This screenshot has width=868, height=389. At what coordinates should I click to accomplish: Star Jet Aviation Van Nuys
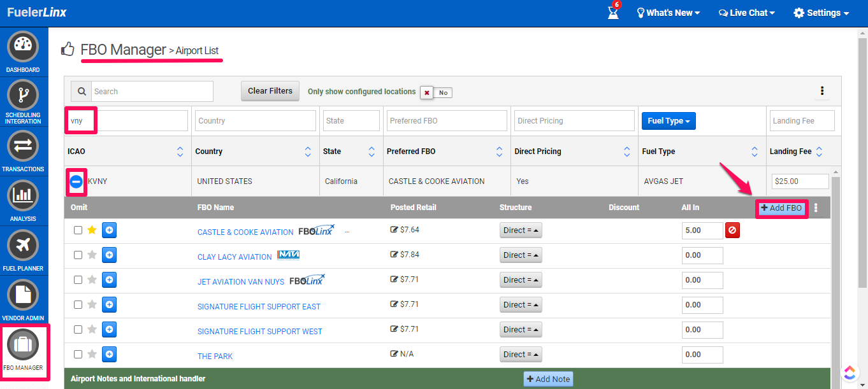click(92, 279)
